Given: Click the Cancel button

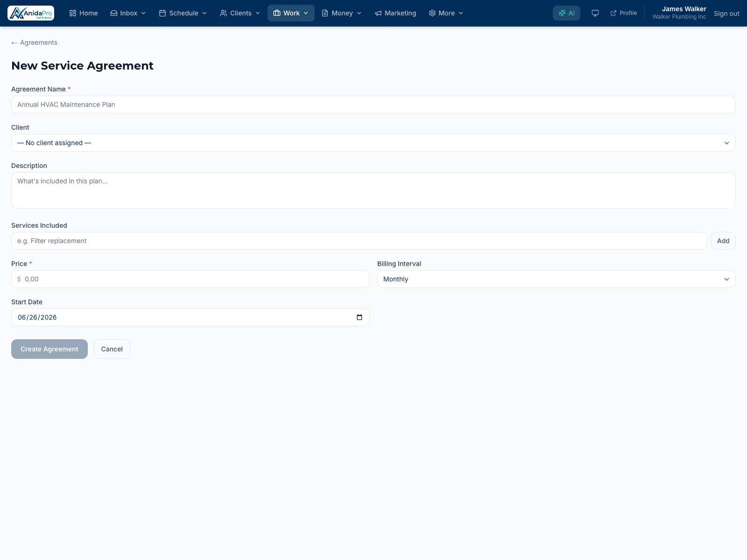Looking at the screenshot, I should [112, 349].
